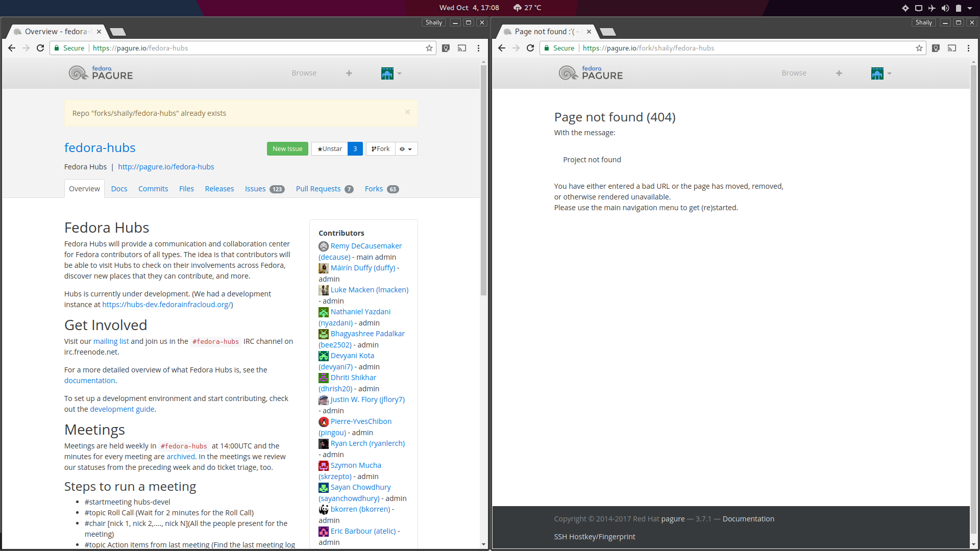Click Pierre-YvesChibon's red avatar icon
The width and height of the screenshot is (980, 551).
click(324, 422)
